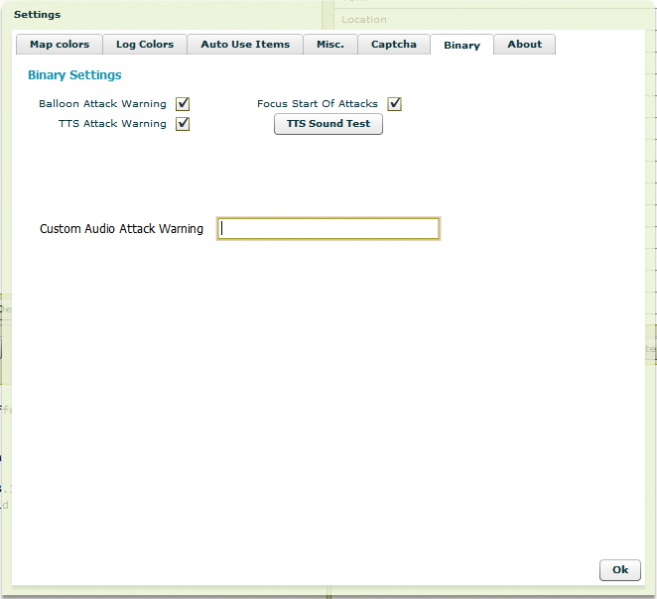Click the TTS Attack Warning label text
Viewport: 657px width, 599px height.
(113, 124)
